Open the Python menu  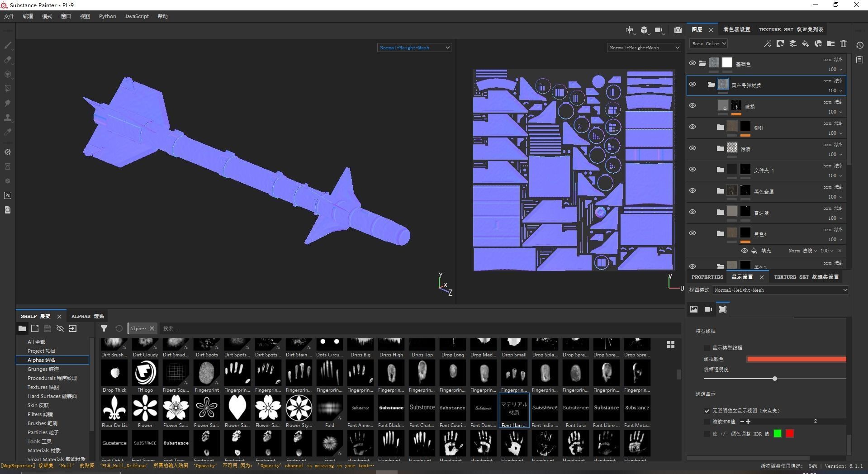pyautogui.click(x=108, y=16)
